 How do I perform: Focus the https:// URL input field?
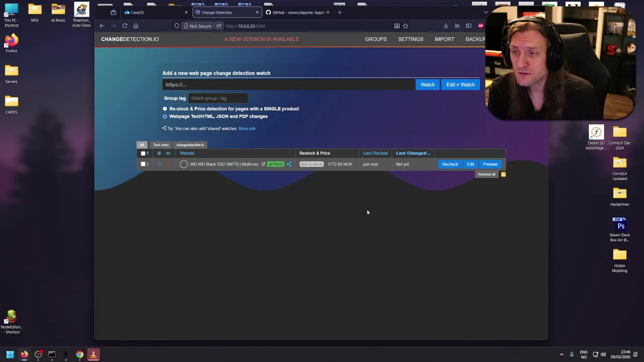[x=288, y=84]
